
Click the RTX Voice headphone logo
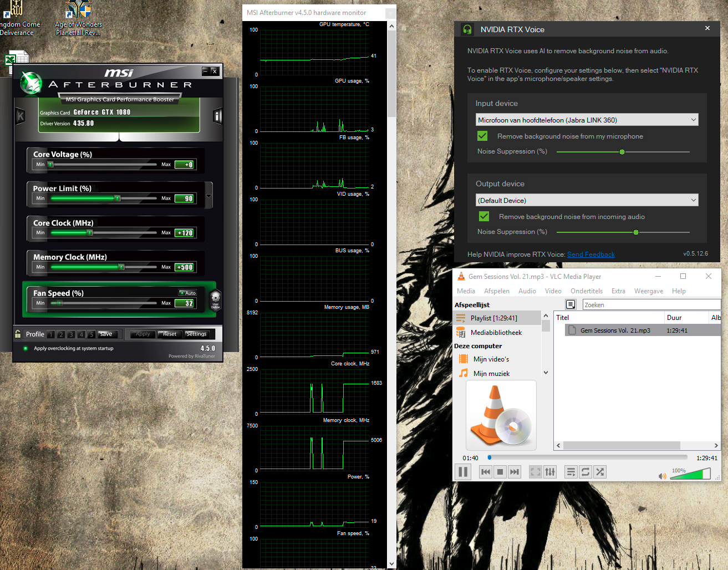coord(467,29)
